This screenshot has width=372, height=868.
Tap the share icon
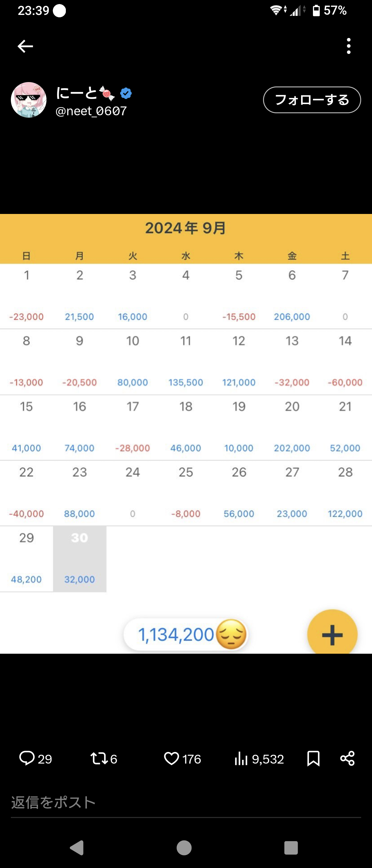[x=347, y=758]
